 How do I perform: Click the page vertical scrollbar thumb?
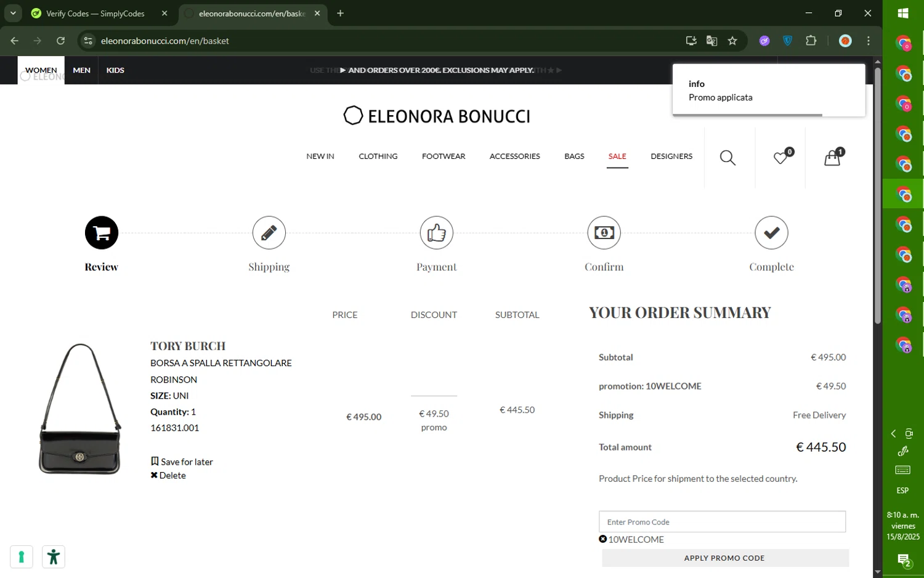coord(877,196)
